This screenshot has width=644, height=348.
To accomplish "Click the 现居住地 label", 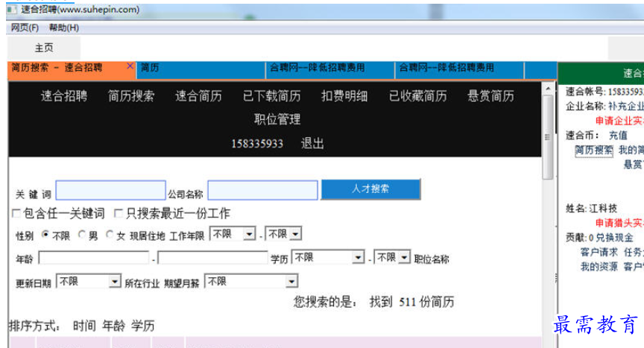I will 148,236.
